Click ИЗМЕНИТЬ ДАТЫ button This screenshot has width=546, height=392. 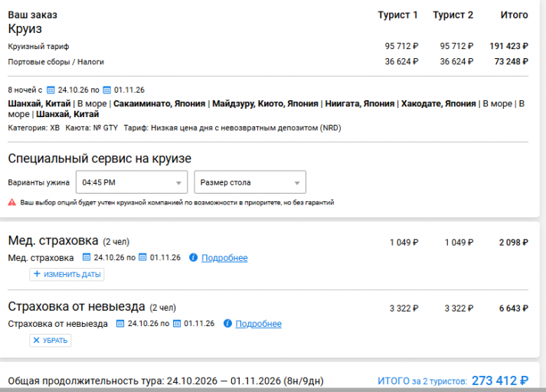coord(67,274)
